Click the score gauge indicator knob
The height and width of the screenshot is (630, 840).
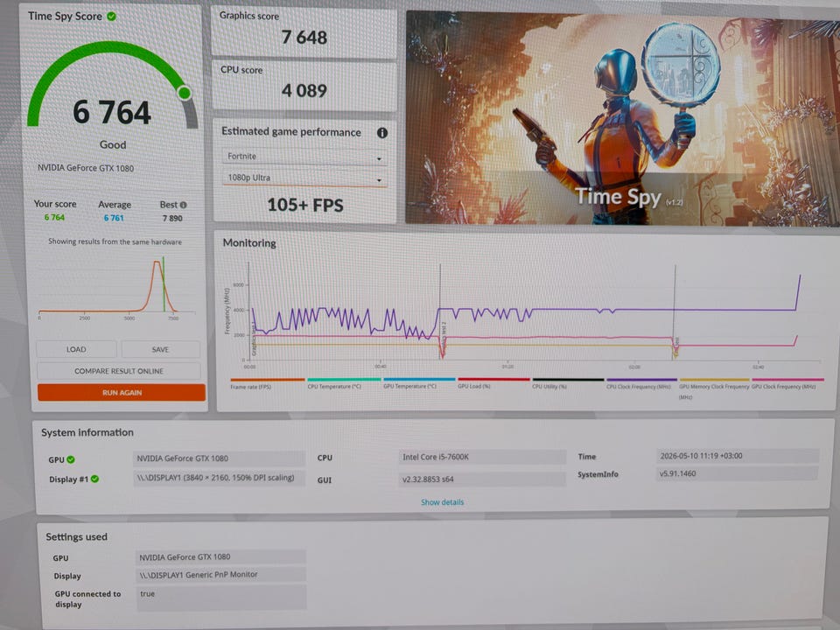185,93
